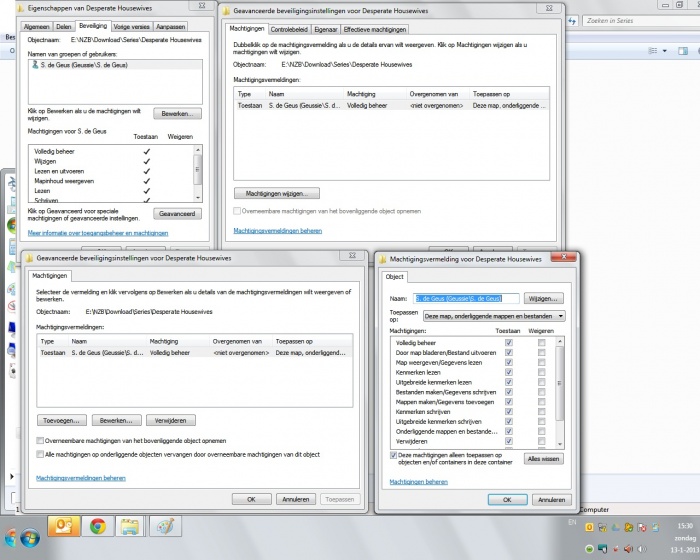
Task: Open the Windows Start orb
Action: (29, 538)
